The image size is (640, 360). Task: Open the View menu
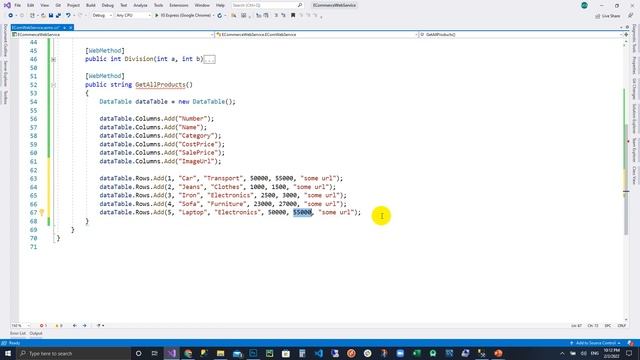point(44,5)
